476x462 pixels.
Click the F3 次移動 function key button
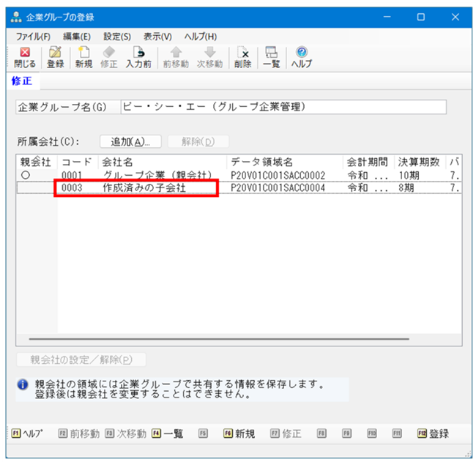pyautogui.click(x=126, y=433)
